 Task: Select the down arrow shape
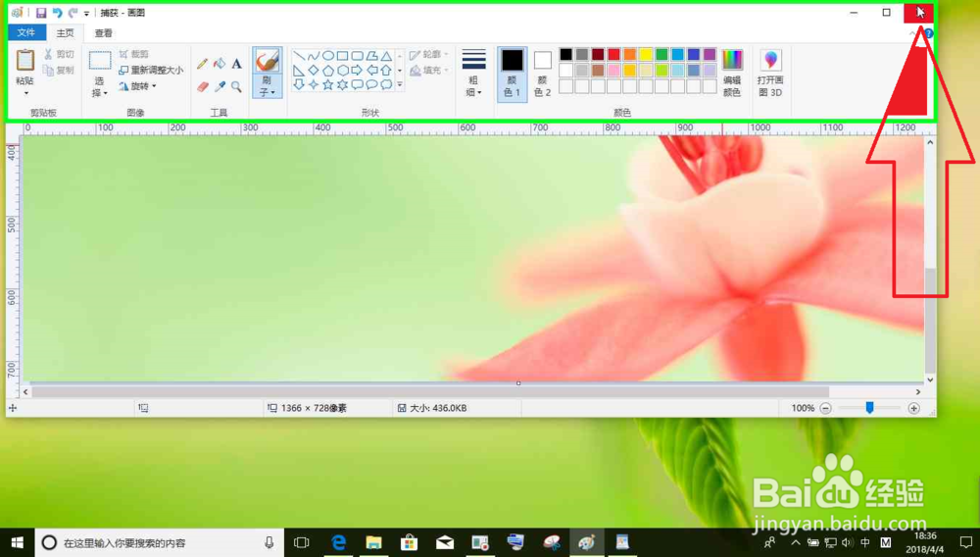pyautogui.click(x=299, y=84)
